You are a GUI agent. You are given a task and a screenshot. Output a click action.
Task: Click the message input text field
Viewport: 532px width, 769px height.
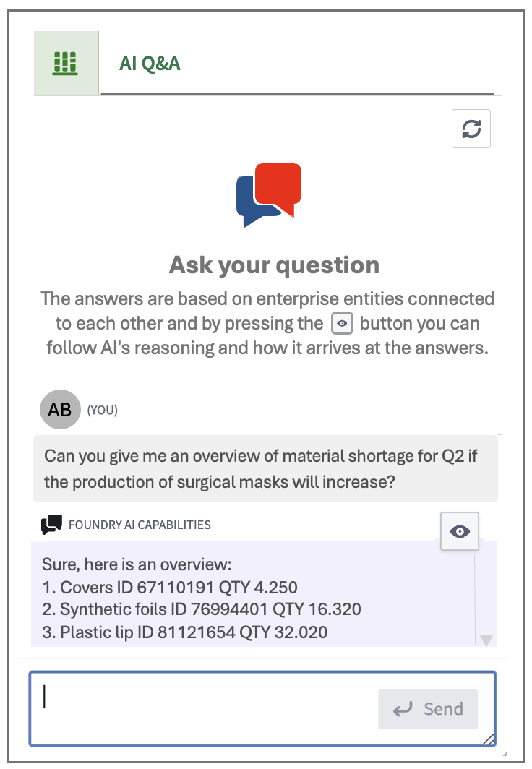[202, 708]
